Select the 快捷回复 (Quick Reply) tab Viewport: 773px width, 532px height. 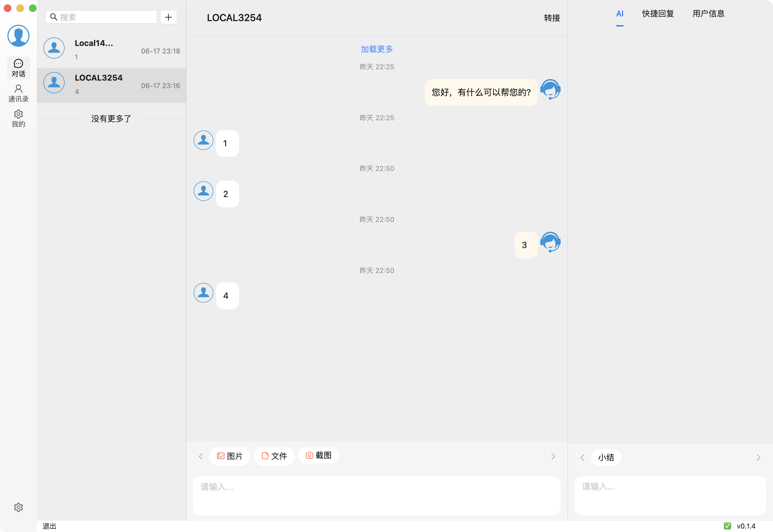click(x=657, y=14)
